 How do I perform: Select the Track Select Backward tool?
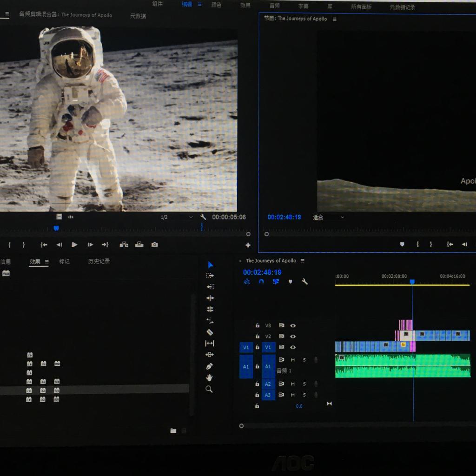coord(210,287)
